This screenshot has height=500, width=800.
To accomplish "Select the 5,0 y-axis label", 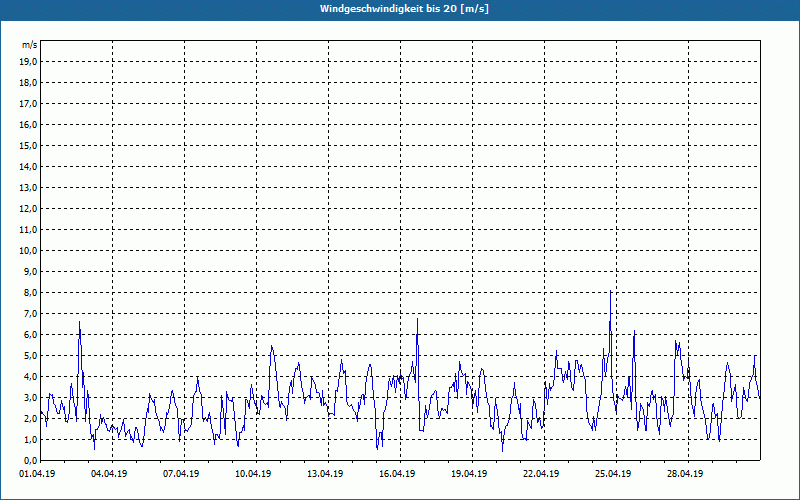I will (30, 356).
